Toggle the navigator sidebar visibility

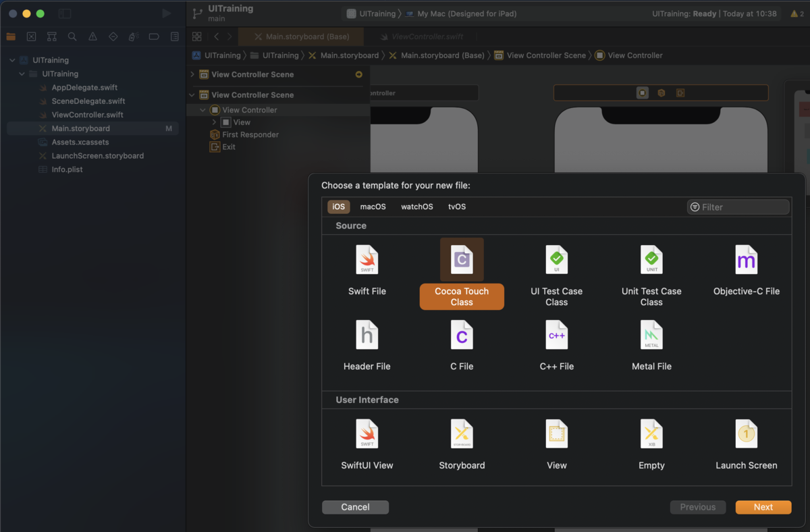pyautogui.click(x=65, y=14)
